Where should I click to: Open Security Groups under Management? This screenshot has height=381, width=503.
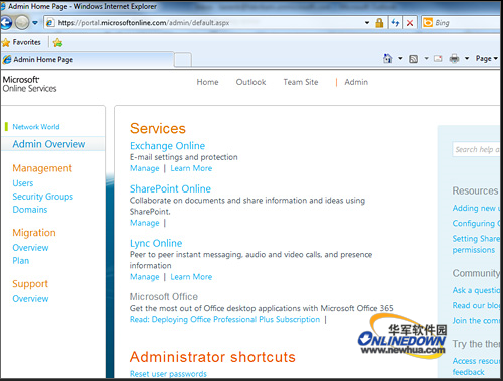click(42, 197)
